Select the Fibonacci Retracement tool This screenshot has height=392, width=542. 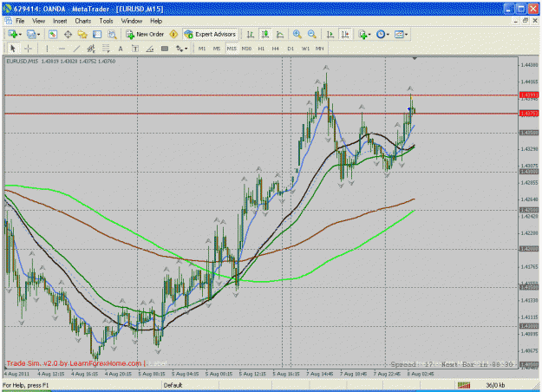(x=106, y=49)
